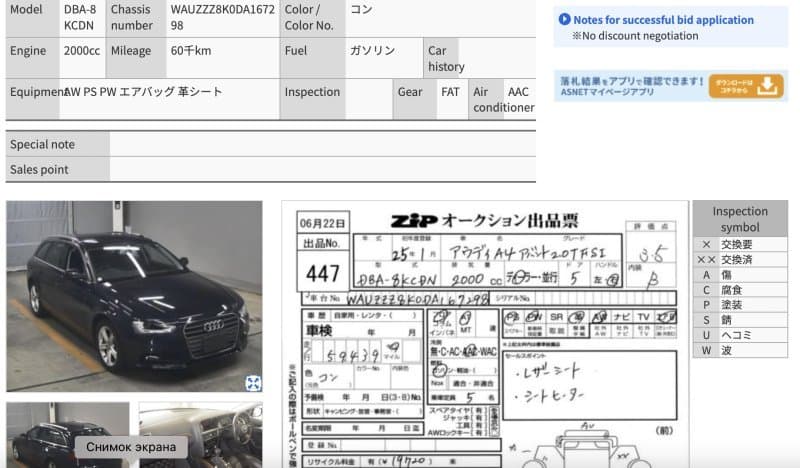800x468 pixels.
Task: Click the '腐食' symbol row
Action: [740, 290]
